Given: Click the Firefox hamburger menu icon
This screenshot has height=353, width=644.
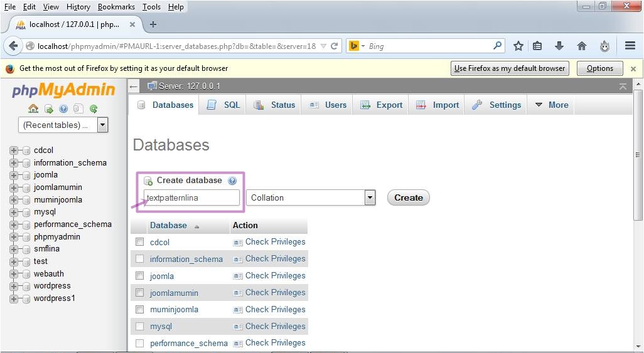Looking at the screenshot, I should [630, 46].
